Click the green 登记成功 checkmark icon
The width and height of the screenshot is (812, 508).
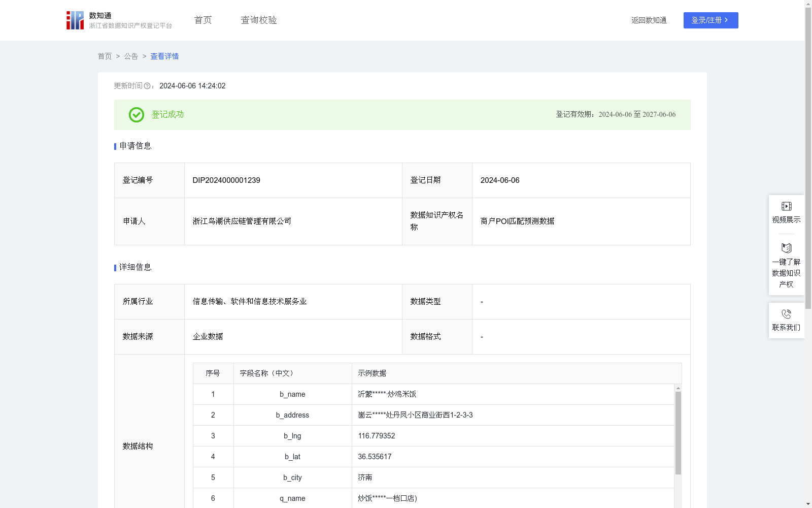136,115
